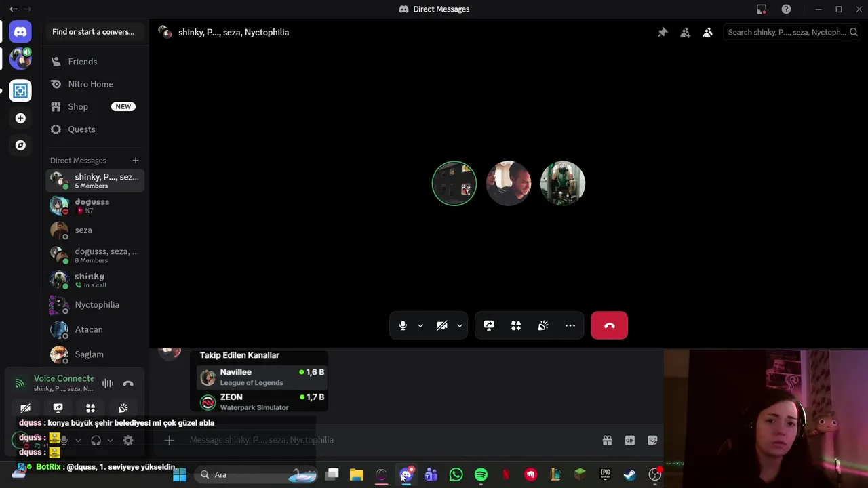Toggle camera in voice panel
Screen dimensions: 868x488
point(25,408)
